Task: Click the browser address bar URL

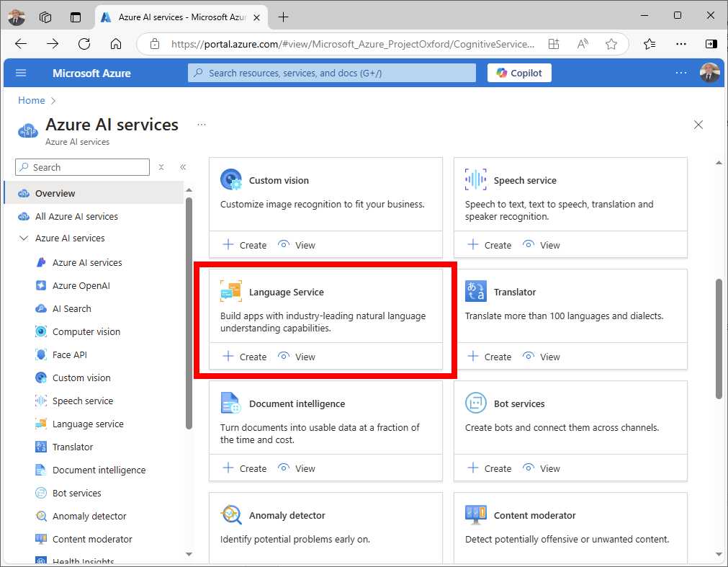Action: pos(352,44)
